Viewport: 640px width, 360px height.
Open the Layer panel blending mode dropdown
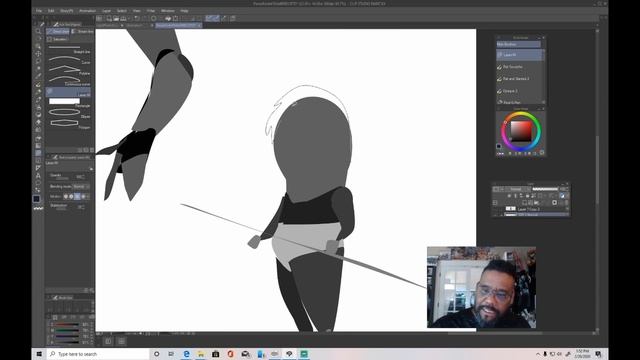click(518, 189)
